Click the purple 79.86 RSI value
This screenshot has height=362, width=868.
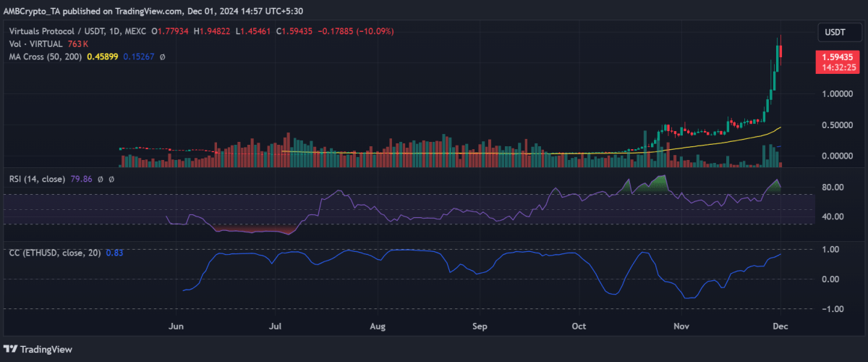point(82,178)
